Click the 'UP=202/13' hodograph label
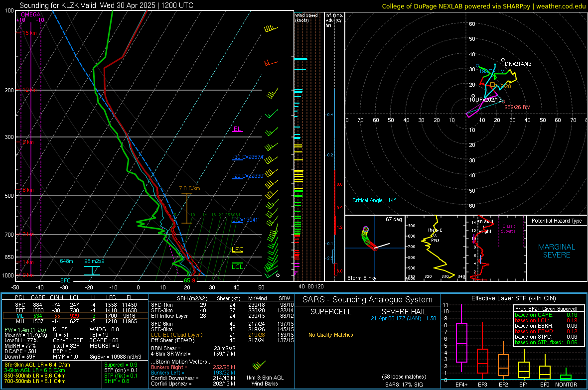This screenshot has width=588, height=390. (489, 100)
